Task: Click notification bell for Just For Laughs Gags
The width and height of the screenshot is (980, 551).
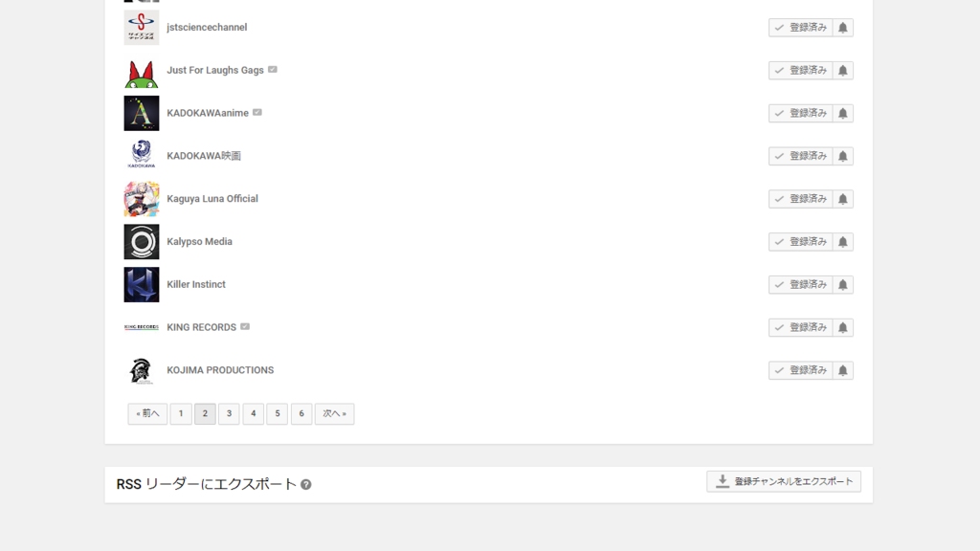Action: (842, 71)
